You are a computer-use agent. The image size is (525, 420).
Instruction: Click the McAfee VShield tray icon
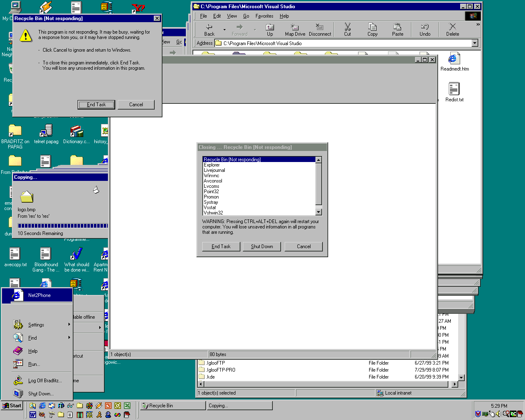click(478, 414)
